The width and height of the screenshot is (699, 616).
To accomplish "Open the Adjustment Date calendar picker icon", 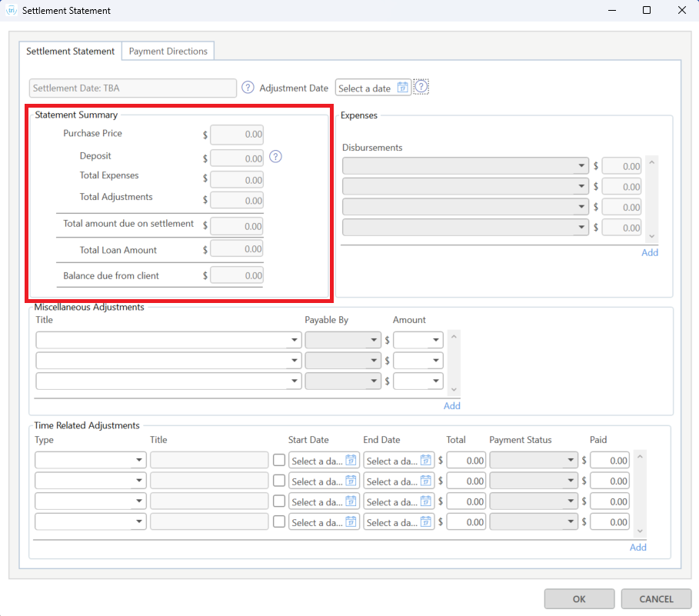I will 402,88.
